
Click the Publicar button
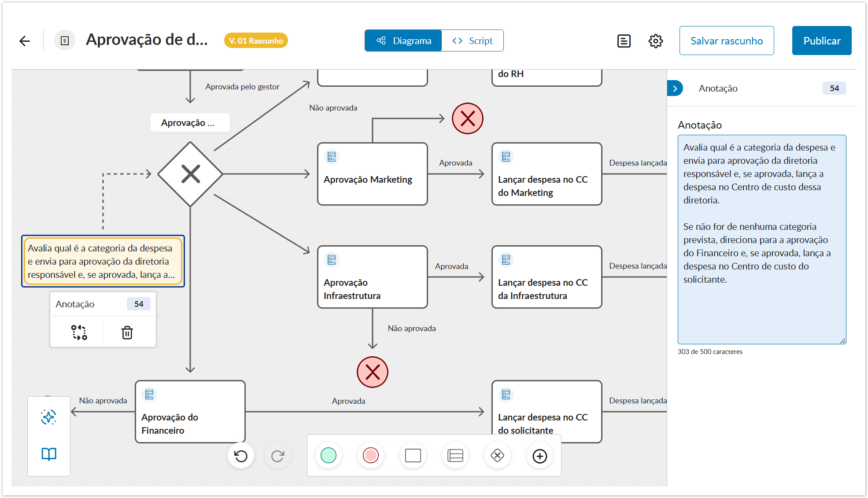click(821, 41)
